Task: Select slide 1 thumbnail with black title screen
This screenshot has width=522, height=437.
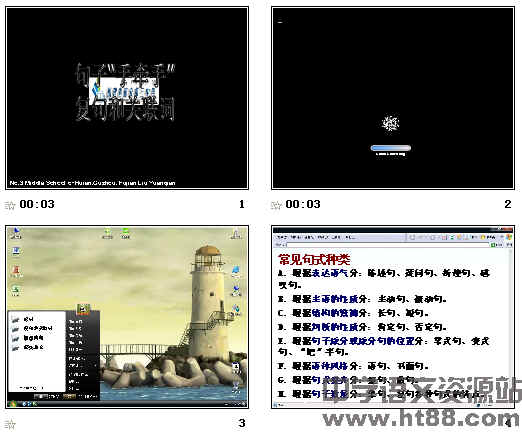Action: (127, 98)
